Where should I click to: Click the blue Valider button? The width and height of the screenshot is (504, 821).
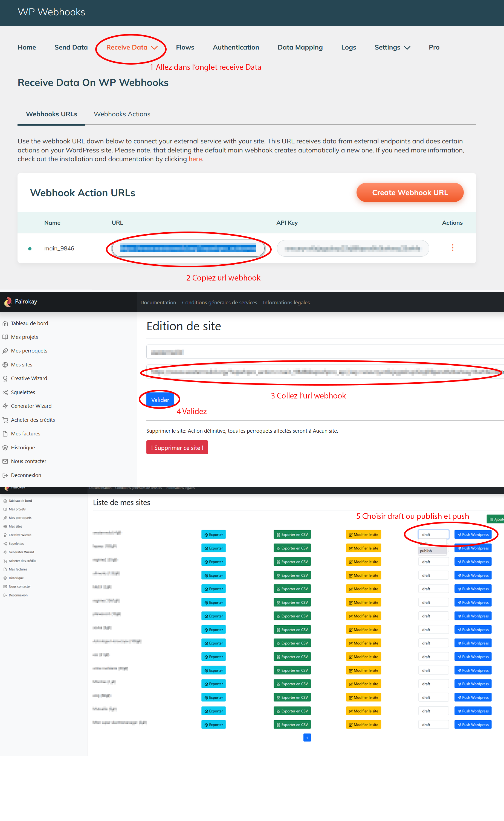160,400
